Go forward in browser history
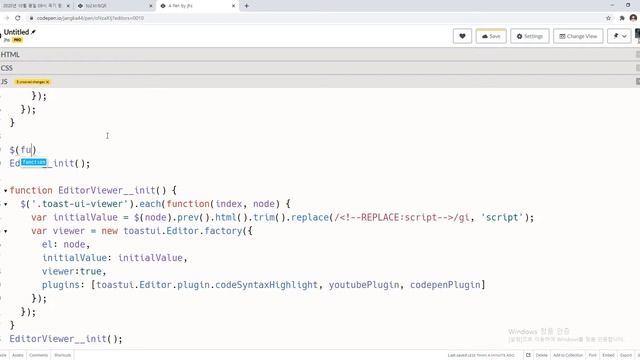 pyautogui.click(x=6, y=18)
